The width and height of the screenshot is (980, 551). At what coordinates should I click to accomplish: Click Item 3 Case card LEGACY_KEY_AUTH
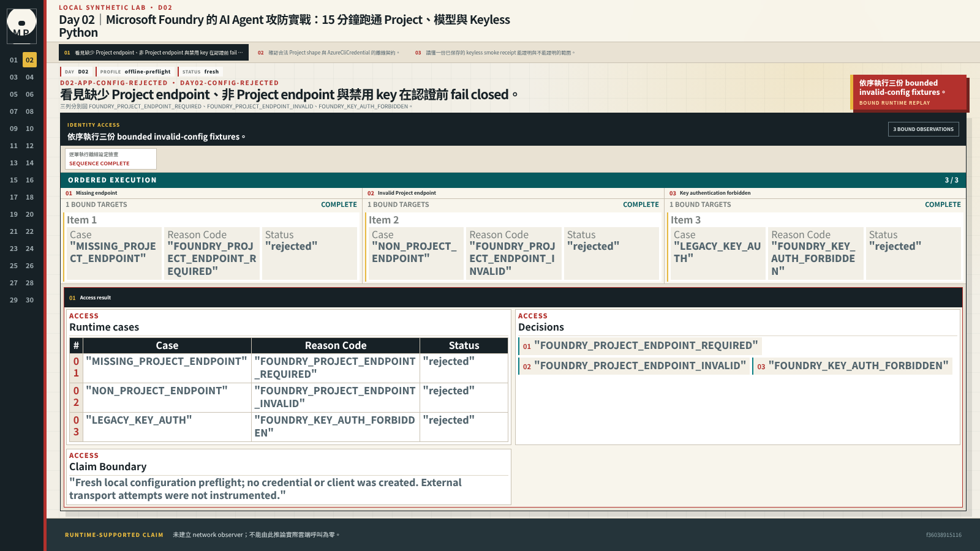click(x=718, y=253)
